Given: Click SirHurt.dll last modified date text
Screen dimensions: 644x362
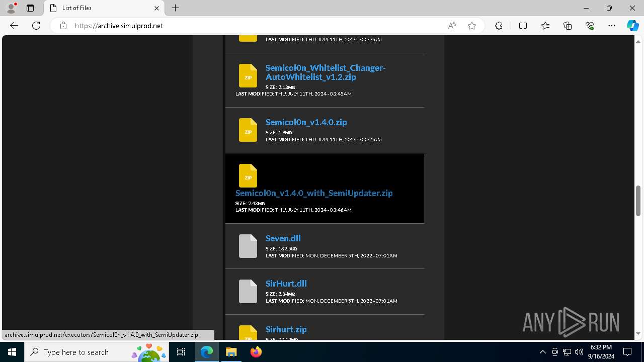Looking at the screenshot, I should 332,301.
